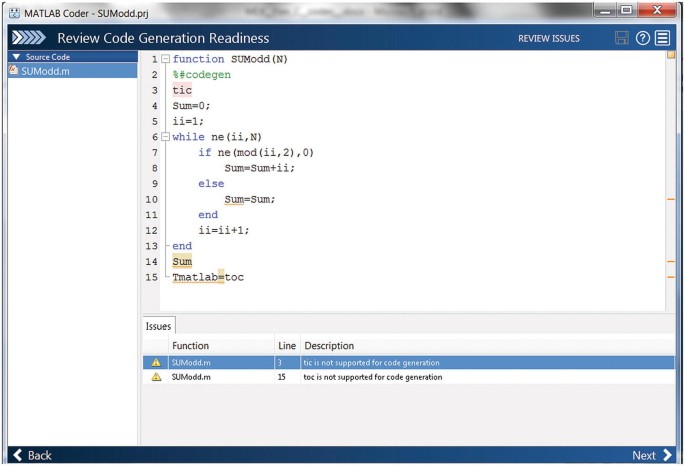Click warning icon for tic issue

coord(155,362)
